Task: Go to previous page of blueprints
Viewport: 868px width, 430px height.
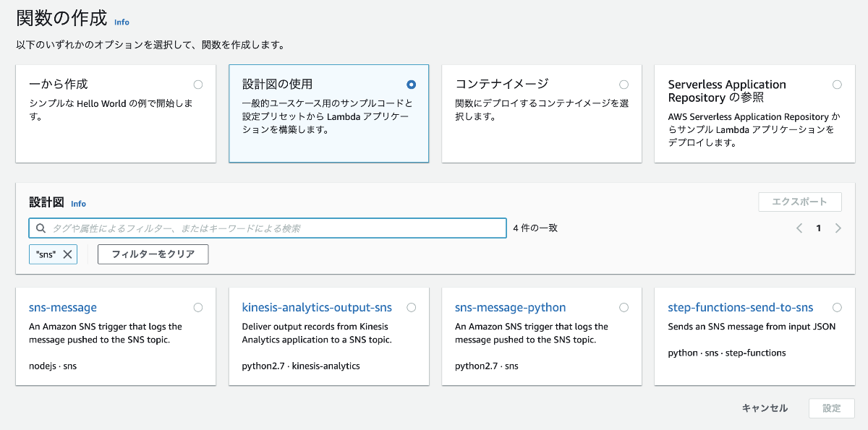Action: coord(799,228)
